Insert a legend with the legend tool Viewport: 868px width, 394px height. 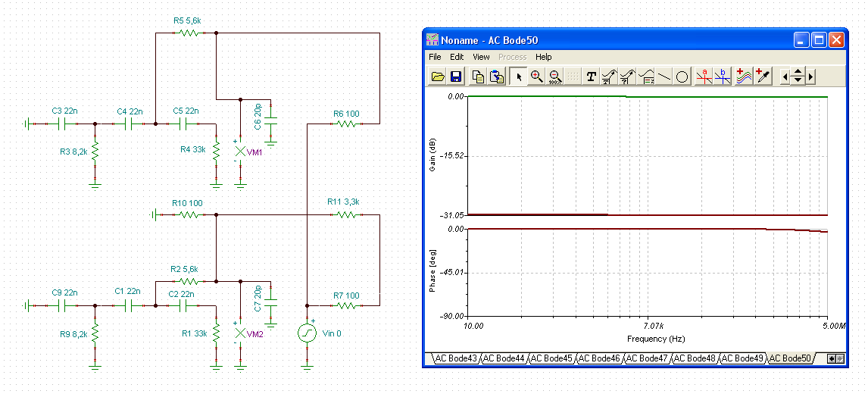[x=646, y=77]
